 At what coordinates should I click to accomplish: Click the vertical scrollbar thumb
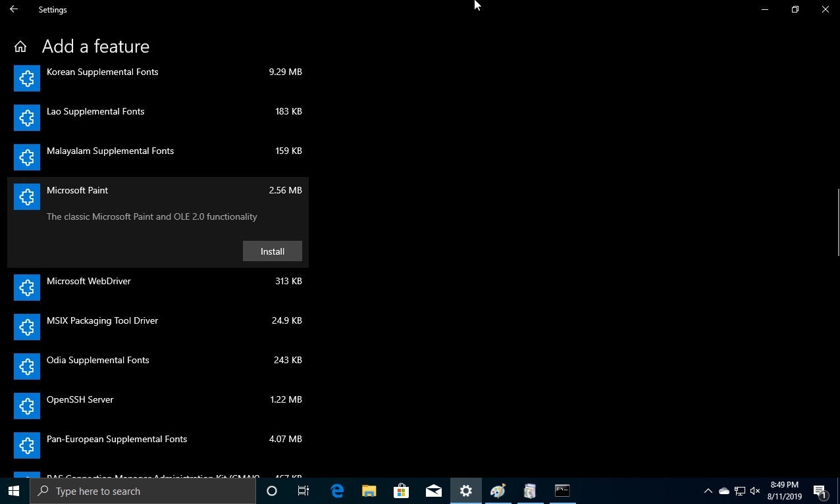coord(838,222)
